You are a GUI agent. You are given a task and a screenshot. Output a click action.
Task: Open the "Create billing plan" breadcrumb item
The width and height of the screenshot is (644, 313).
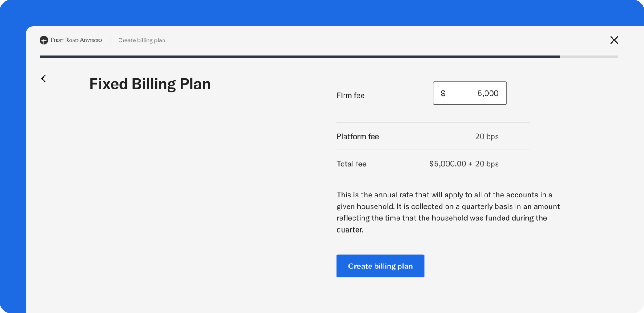pyautogui.click(x=141, y=40)
